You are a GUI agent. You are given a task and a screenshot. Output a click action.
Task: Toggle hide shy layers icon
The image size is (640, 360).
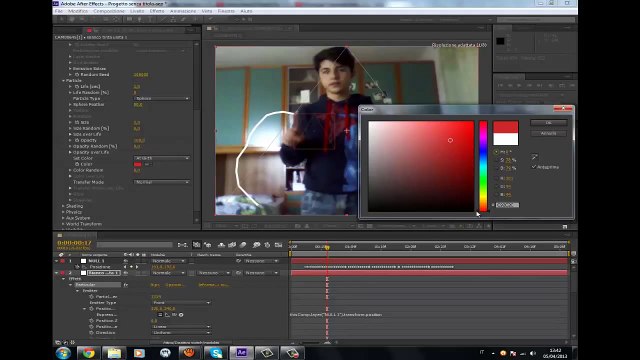pos(221,245)
